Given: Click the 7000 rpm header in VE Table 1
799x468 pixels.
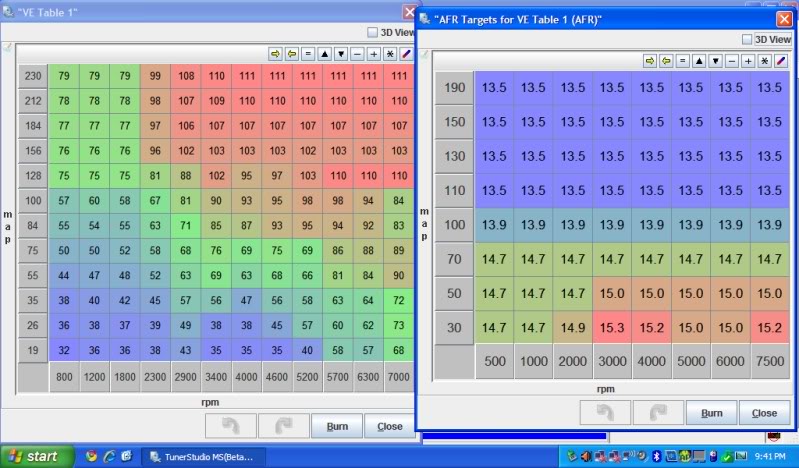Looking at the screenshot, I should point(398,377).
